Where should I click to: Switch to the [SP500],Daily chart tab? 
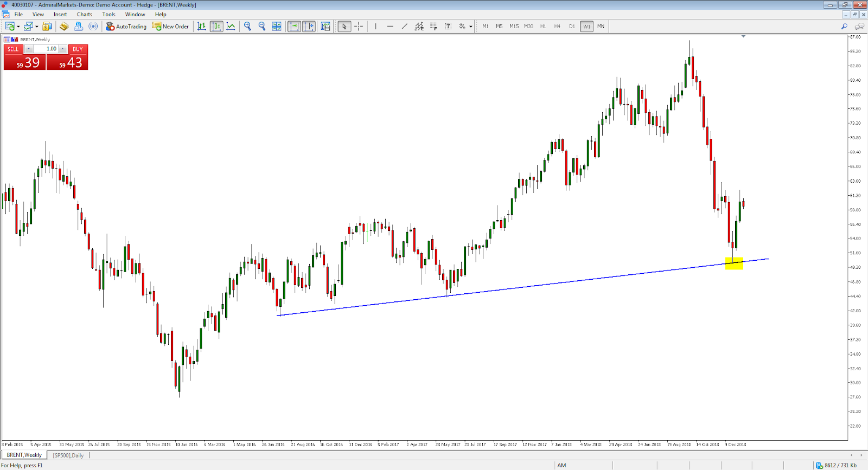(x=68, y=455)
